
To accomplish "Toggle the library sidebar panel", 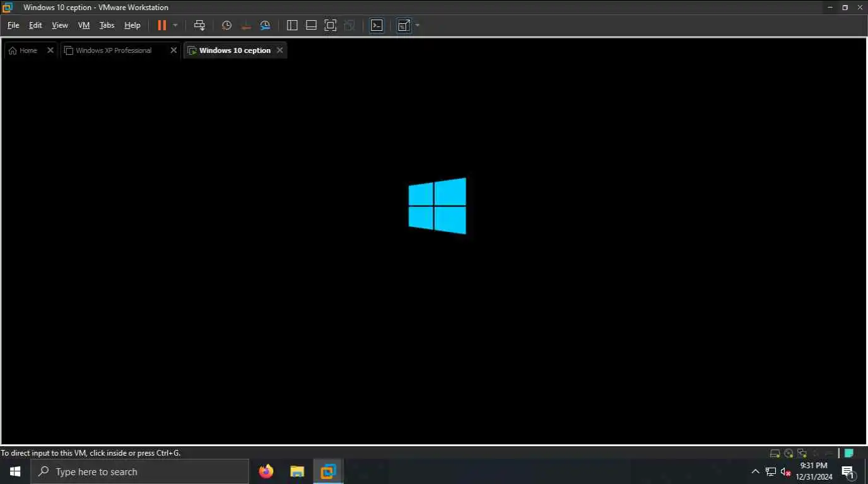I will 292,25.
